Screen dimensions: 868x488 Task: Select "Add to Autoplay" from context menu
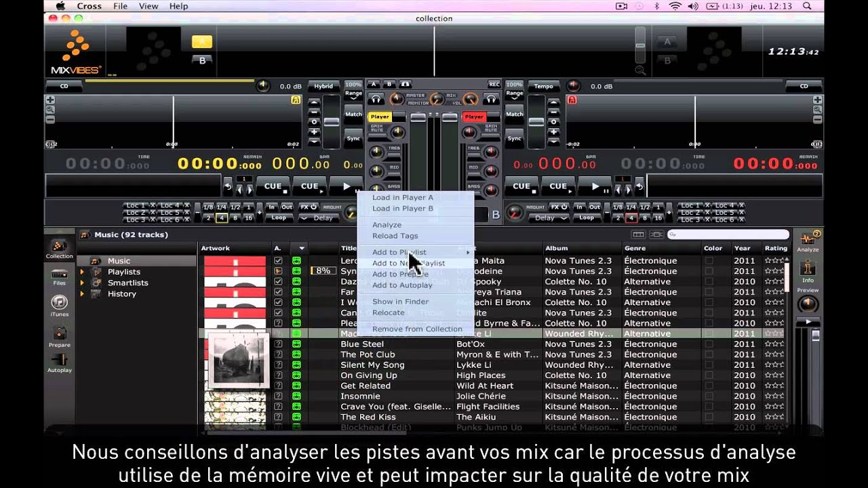pyautogui.click(x=401, y=285)
